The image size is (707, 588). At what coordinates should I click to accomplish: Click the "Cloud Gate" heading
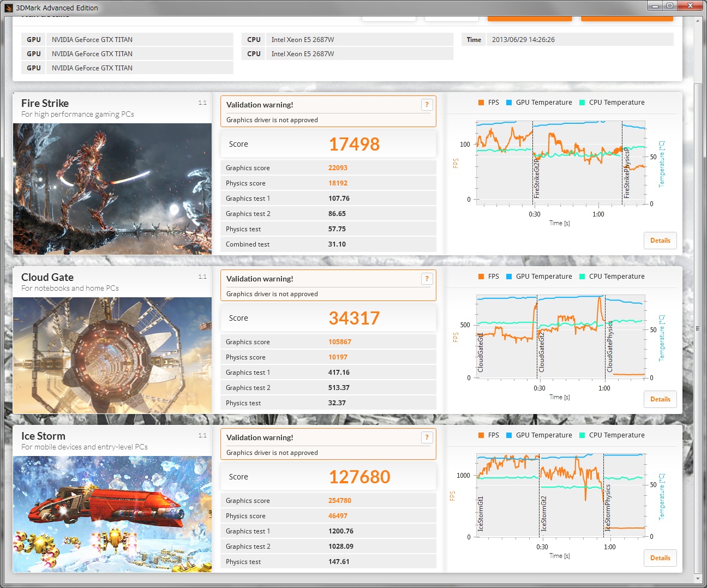point(47,277)
